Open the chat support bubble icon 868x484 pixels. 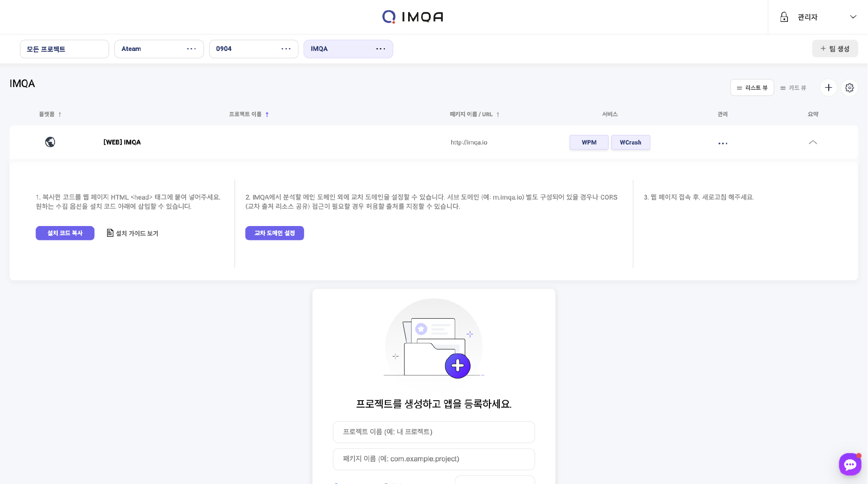point(850,464)
